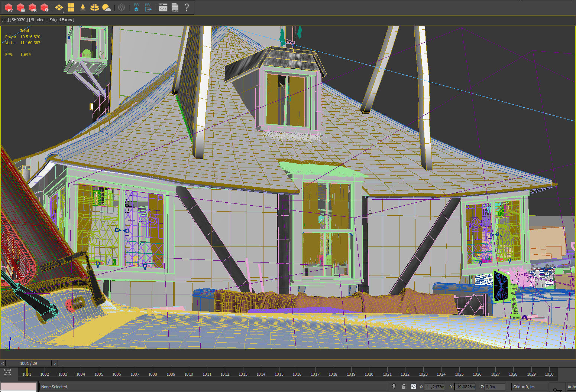Click the PR export arrow icon
The height and width of the screenshot is (392, 576).
tap(148, 7)
